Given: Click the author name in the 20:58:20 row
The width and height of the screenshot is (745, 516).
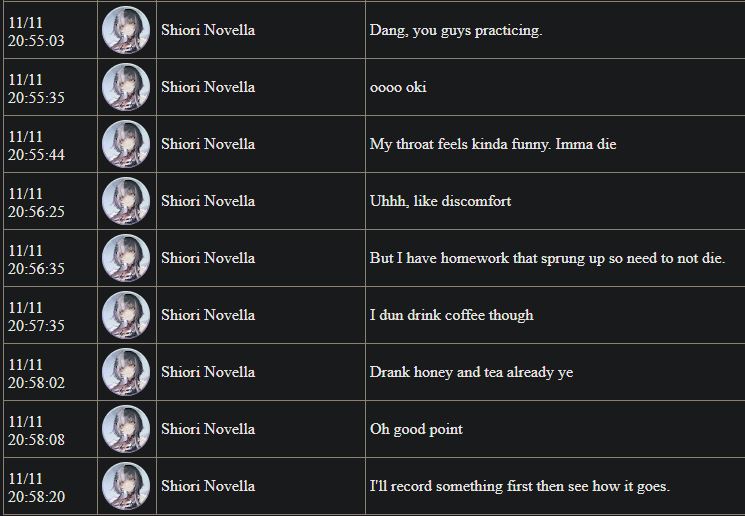Looking at the screenshot, I should (208, 486).
